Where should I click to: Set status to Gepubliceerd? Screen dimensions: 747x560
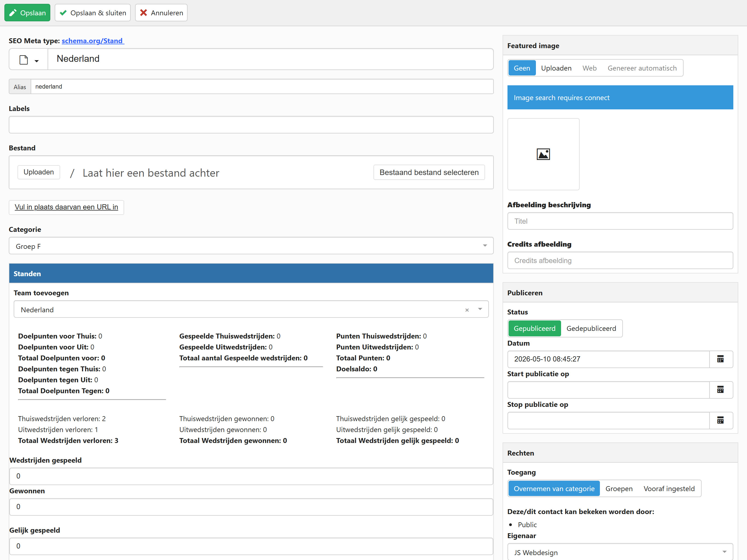[x=534, y=328]
